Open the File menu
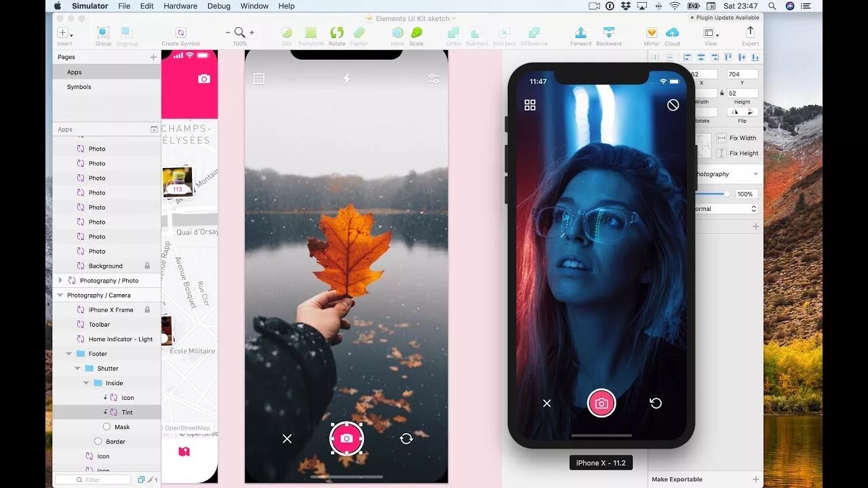Screen dimensions: 868x488 124,6
